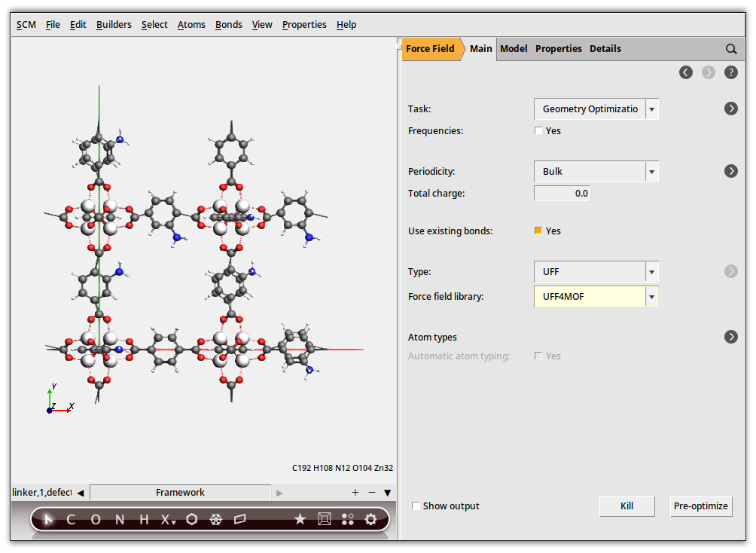This screenshot has height=553, width=756.
Task: Click the Total charge input field
Action: point(562,194)
